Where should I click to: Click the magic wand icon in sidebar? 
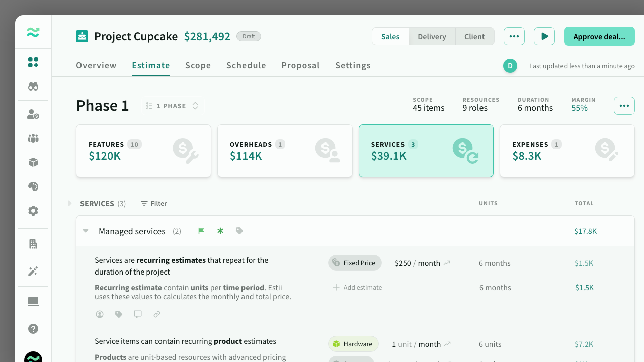pyautogui.click(x=33, y=271)
